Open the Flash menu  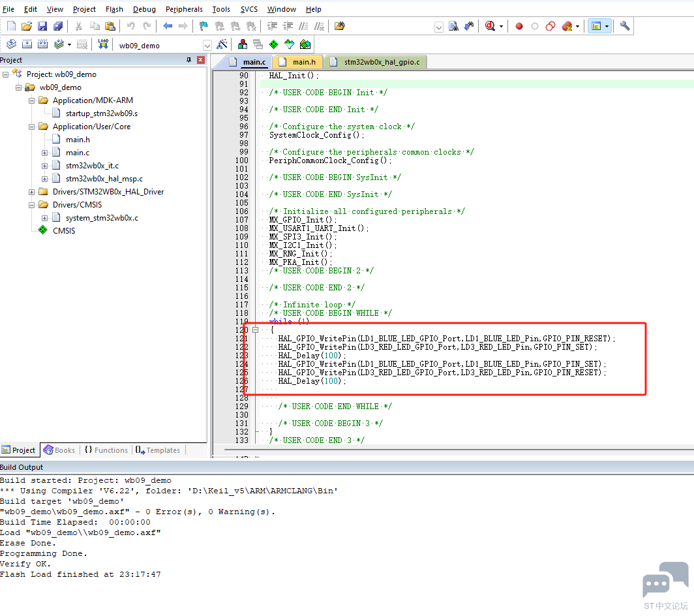click(114, 9)
